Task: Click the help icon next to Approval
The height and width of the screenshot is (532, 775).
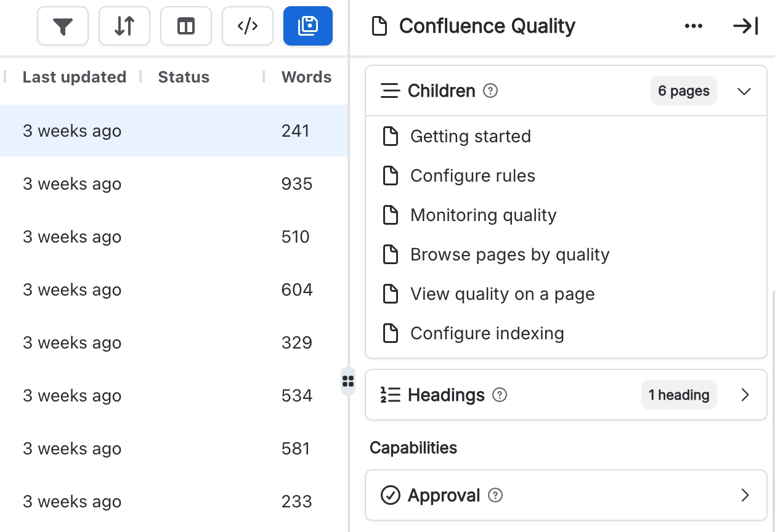Action: [x=495, y=495]
